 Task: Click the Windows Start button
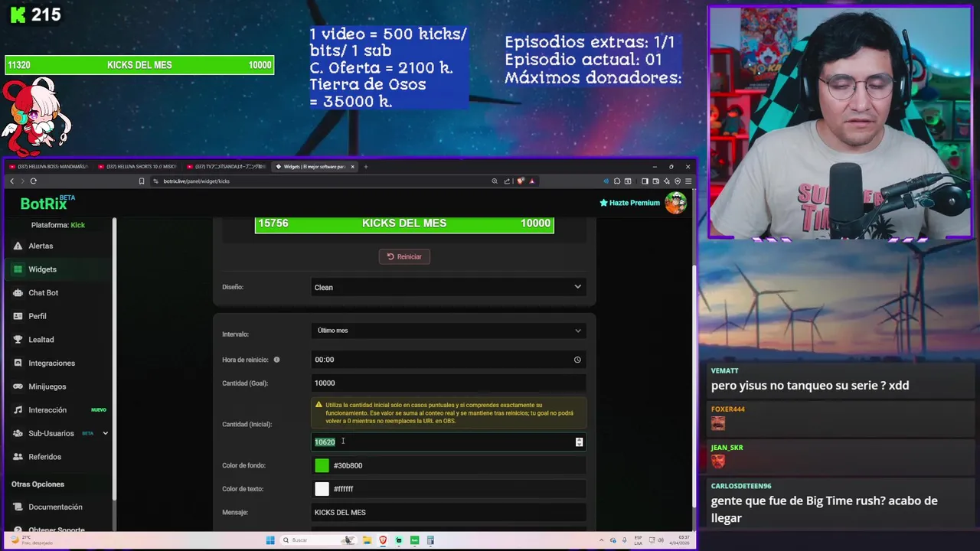click(270, 540)
